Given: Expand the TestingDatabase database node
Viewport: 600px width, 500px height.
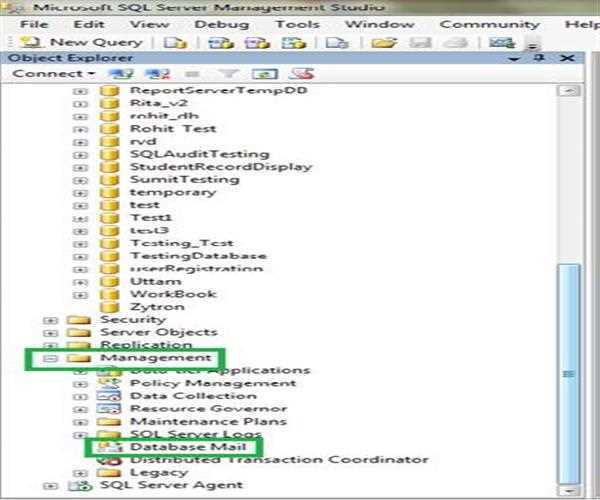Looking at the screenshot, I should click(x=81, y=256).
